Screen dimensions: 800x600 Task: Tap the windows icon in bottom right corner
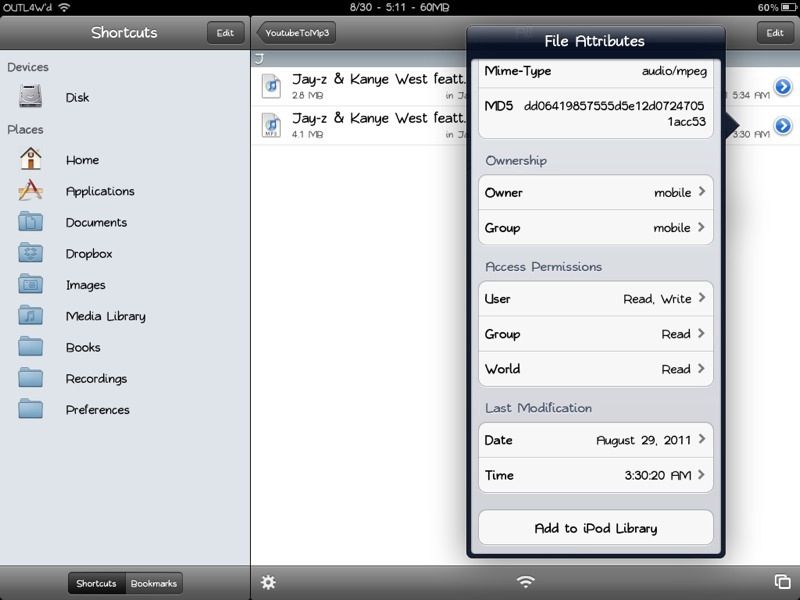point(782,582)
